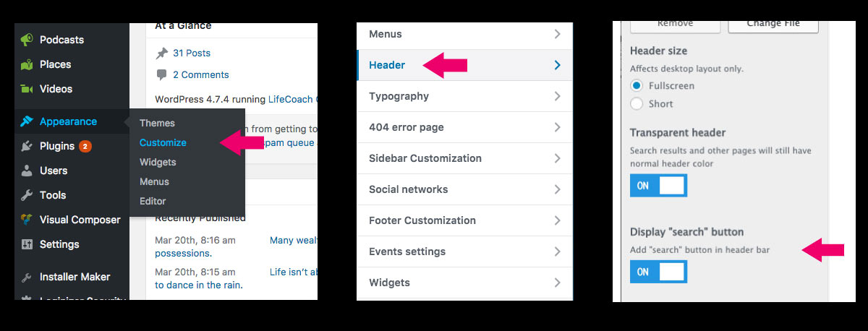Image resolution: width=868 pixels, height=331 pixels.
Task: Select the Short header size option
Action: point(637,103)
